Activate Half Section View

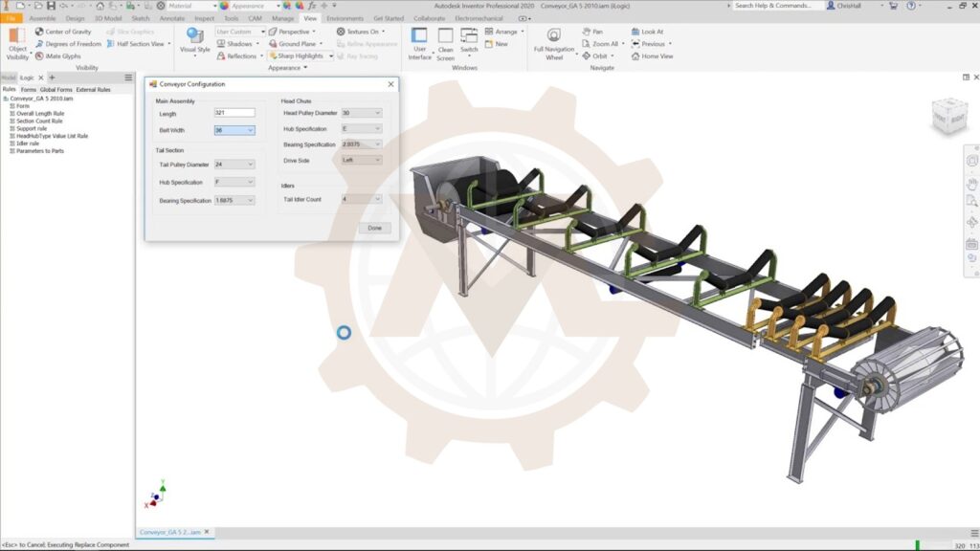pyautogui.click(x=138, y=44)
